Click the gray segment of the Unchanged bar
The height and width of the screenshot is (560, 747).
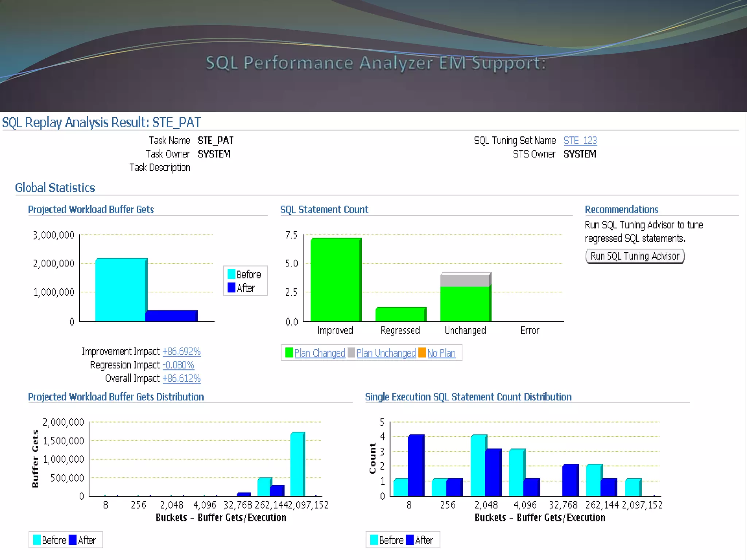(x=465, y=280)
